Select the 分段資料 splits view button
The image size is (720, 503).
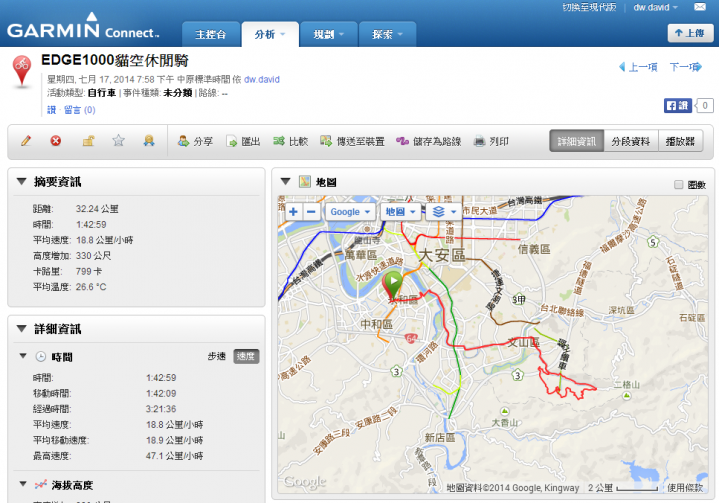click(x=630, y=141)
